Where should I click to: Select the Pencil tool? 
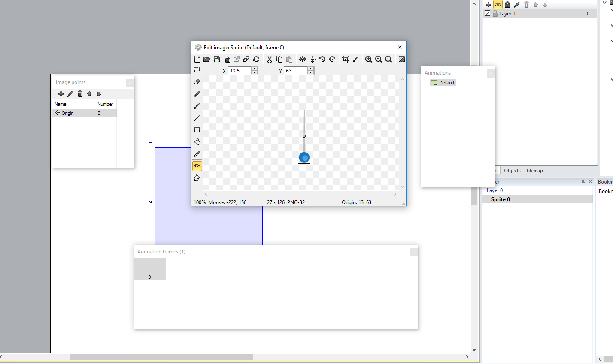197,94
